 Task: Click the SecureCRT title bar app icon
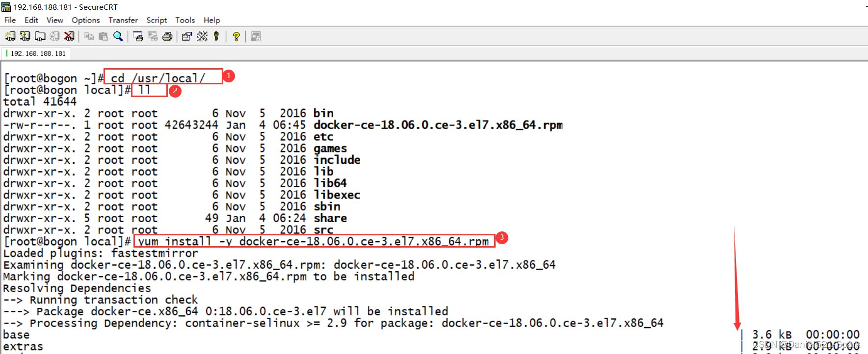pos(6,7)
